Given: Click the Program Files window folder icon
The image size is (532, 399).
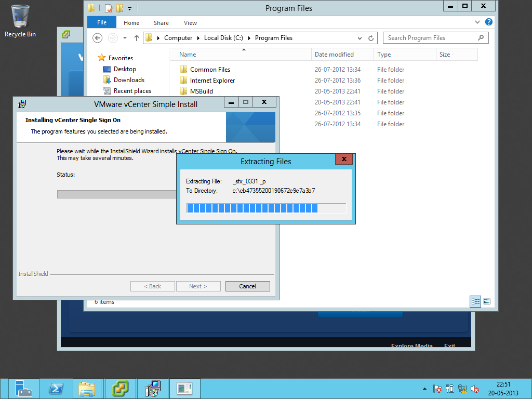Looking at the screenshot, I should pos(91,8).
